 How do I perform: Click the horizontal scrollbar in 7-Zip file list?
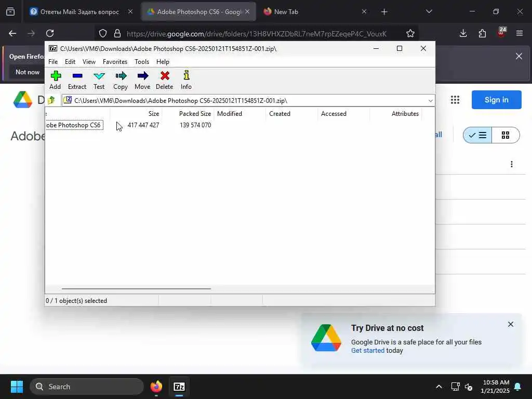136,289
